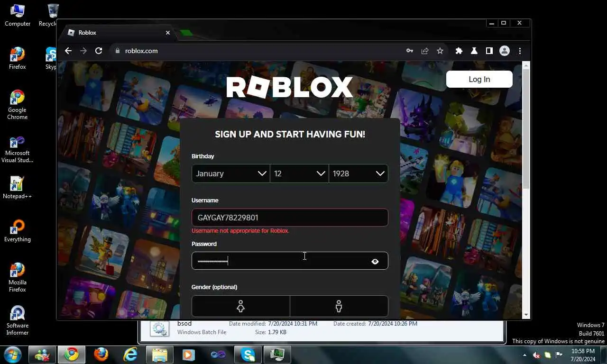Click the Chrome taskbar button

point(72,355)
